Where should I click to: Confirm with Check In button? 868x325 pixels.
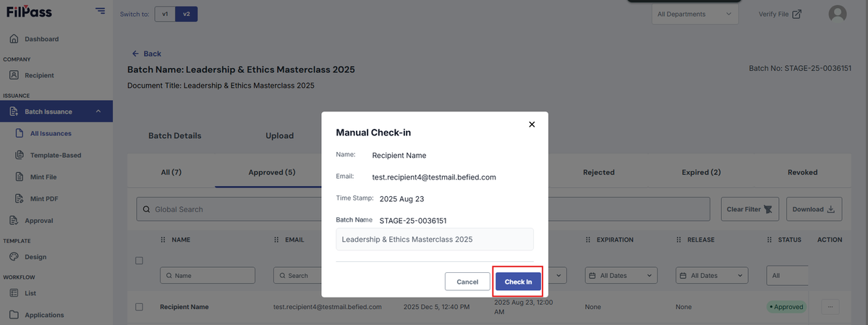518,282
